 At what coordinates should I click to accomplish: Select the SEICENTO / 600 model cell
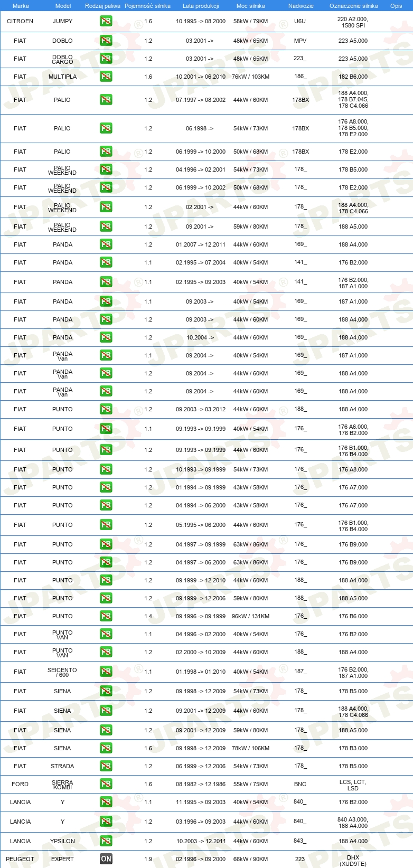[62, 672]
